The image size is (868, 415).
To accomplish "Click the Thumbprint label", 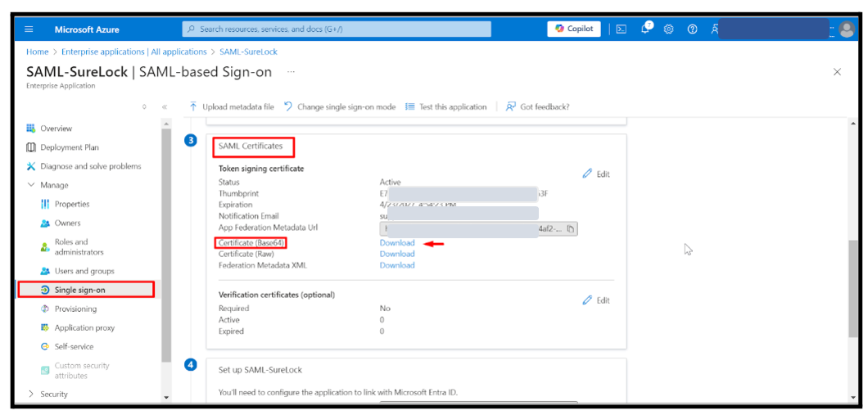I will 238,194.
